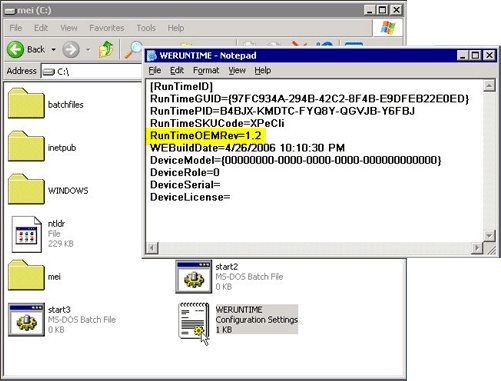This screenshot has height=381, width=501.
Task: Click the Windows flag logo in Explorer
Action: (388, 28)
